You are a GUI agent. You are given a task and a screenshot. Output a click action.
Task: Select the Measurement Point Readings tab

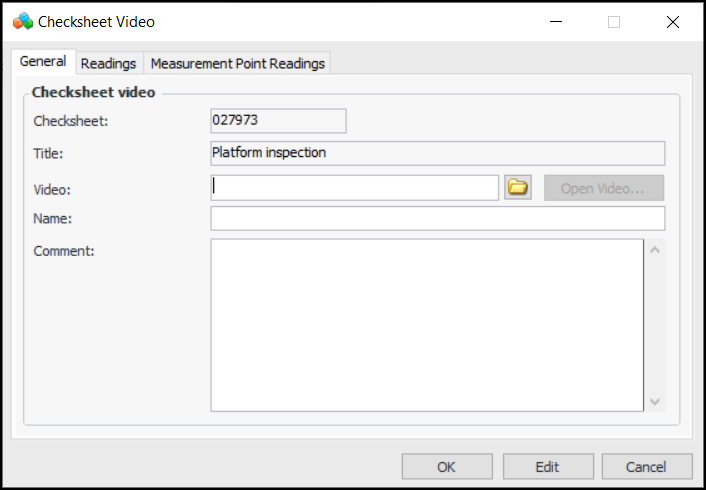[x=237, y=63]
